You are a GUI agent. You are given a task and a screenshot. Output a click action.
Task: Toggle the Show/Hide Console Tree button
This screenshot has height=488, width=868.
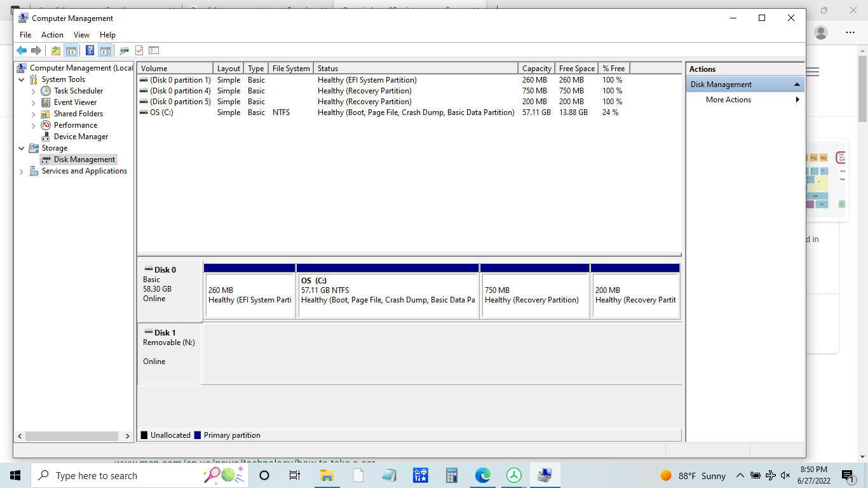[x=71, y=51]
